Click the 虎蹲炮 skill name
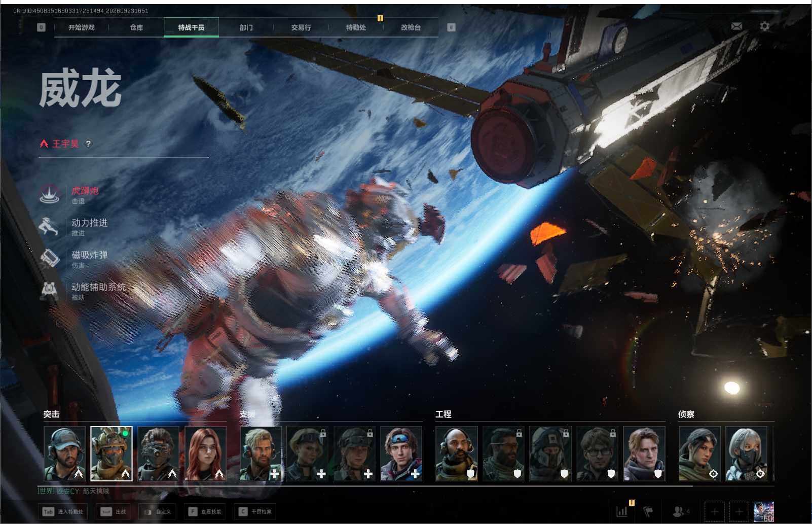812x524 pixels. coord(85,191)
